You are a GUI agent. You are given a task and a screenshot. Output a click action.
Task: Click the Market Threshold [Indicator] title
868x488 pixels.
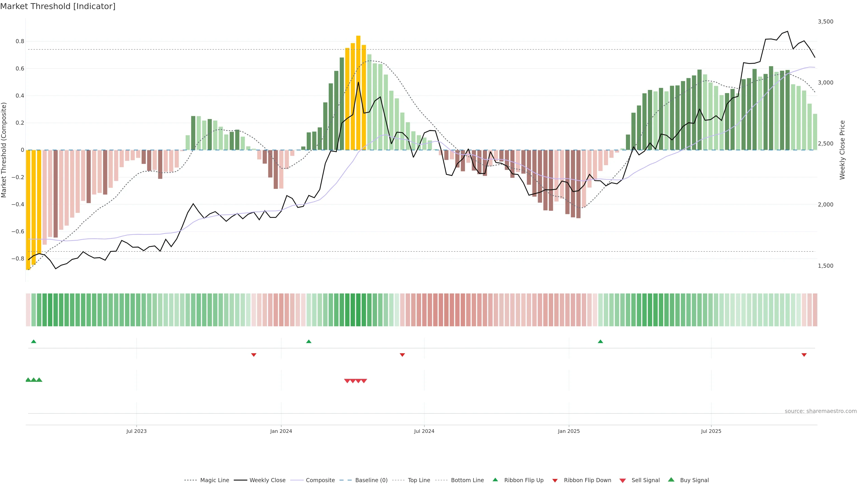(58, 6)
